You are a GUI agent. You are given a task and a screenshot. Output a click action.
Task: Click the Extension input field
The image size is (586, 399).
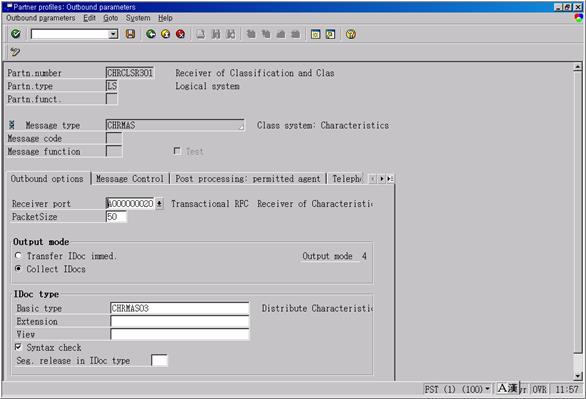pyautogui.click(x=180, y=321)
